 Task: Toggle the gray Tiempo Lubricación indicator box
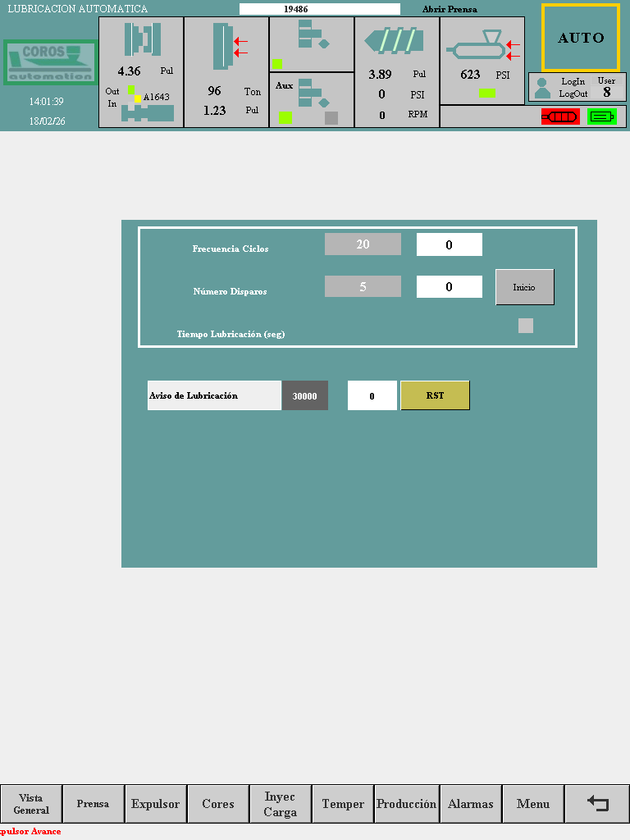click(526, 326)
